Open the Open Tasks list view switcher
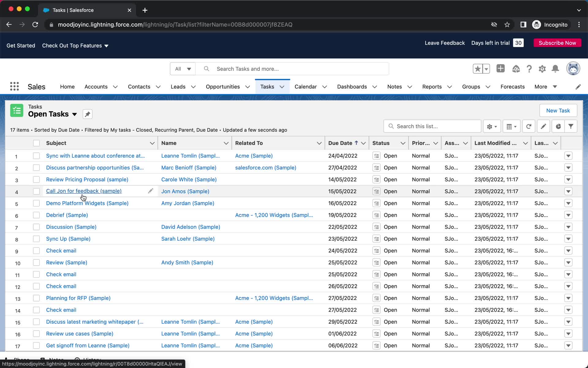 coord(74,114)
